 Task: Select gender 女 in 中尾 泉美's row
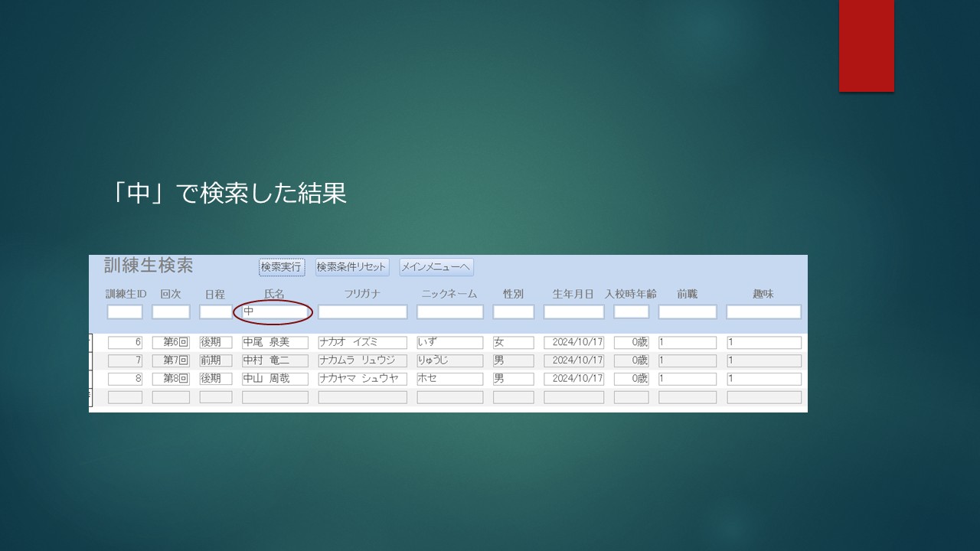[514, 343]
